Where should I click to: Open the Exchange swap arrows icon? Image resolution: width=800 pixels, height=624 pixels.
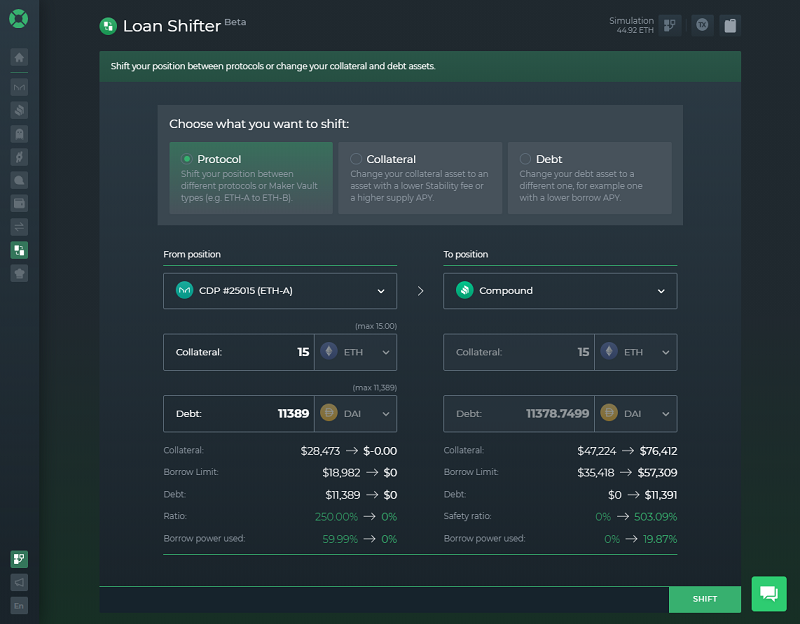click(19, 227)
